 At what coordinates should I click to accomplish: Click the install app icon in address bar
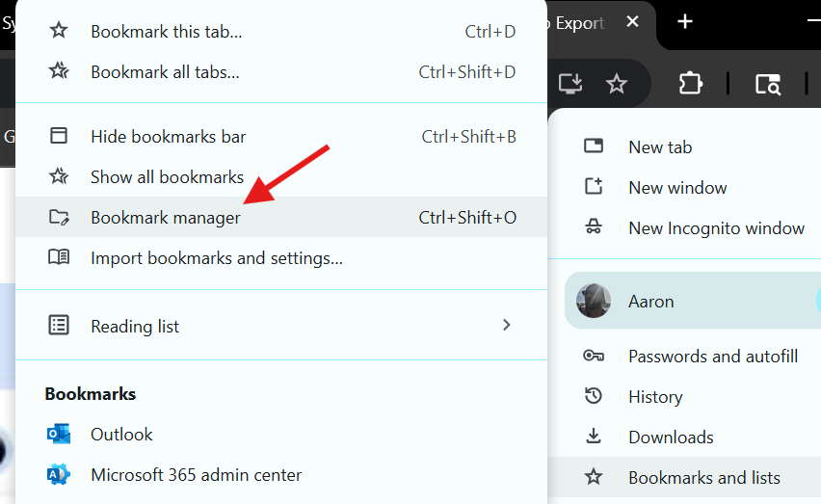(570, 84)
